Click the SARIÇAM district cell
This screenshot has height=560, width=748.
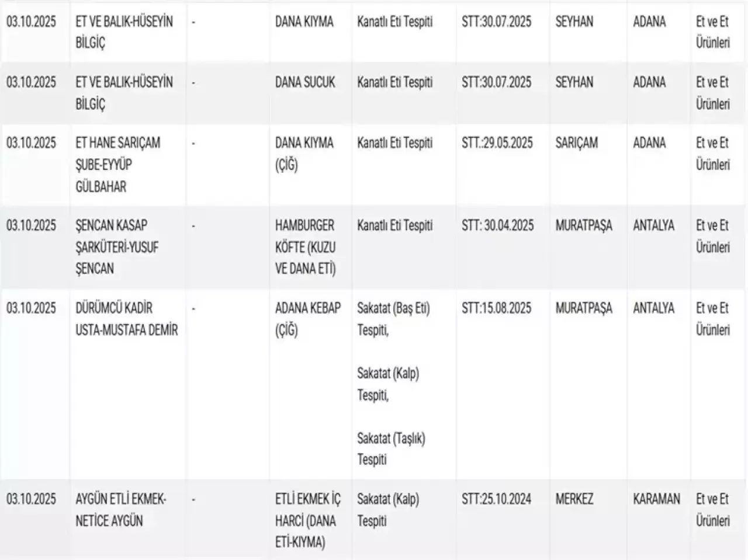coord(576,143)
